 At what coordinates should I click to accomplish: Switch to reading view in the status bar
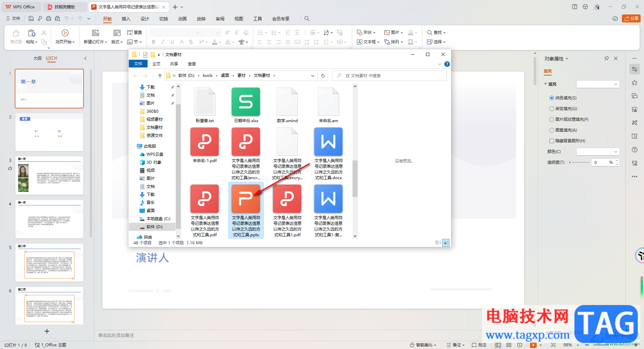(x=520, y=345)
